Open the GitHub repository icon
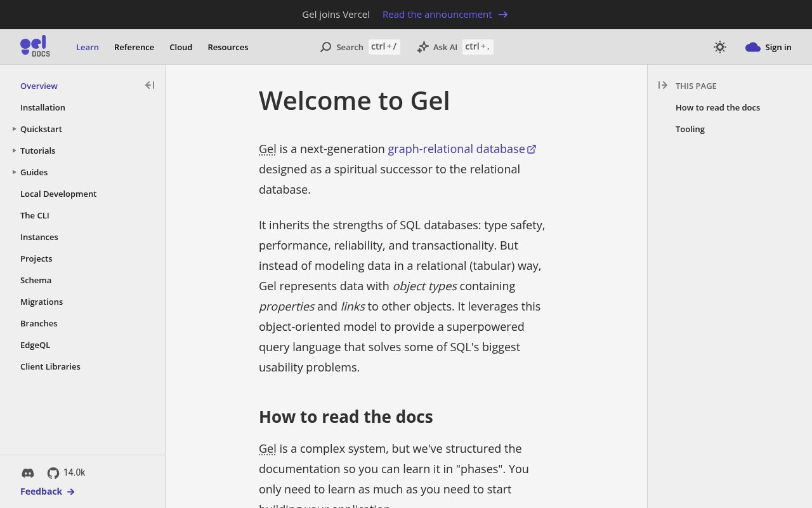Screen dimensions: 812x508 pyautogui.click(x=53, y=473)
